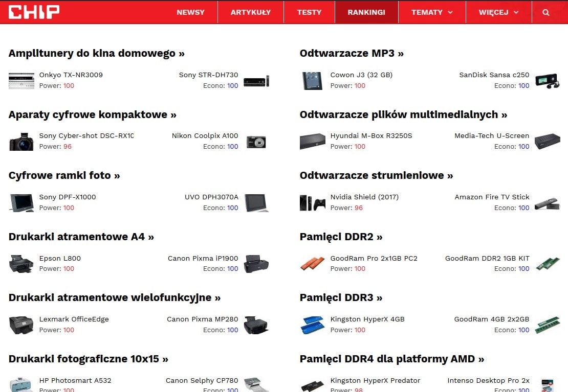
Task: Click the Sony STR-DH730 receiver thumbnail
Action: 256,81
